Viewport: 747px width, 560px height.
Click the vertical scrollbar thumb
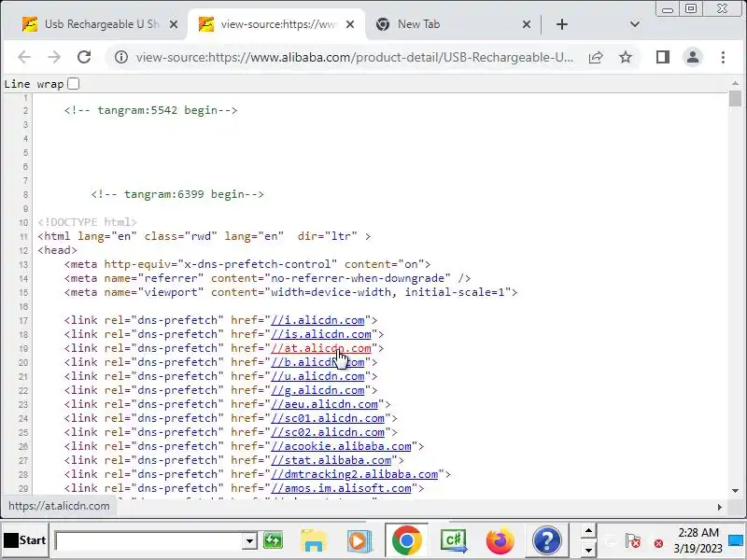735,99
